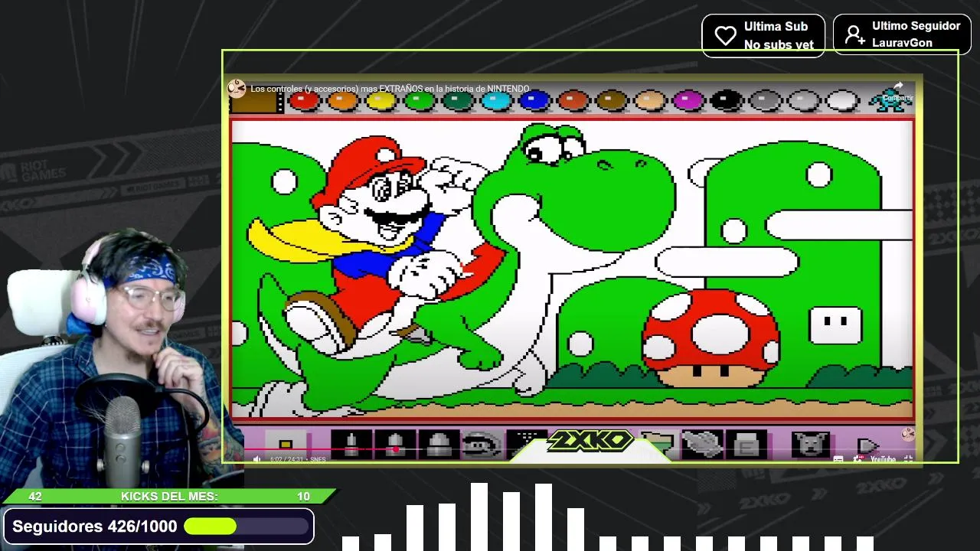980x551 pixels.
Task: Open the video title link about NINTENDO controllers
Action: click(x=390, y=89)
